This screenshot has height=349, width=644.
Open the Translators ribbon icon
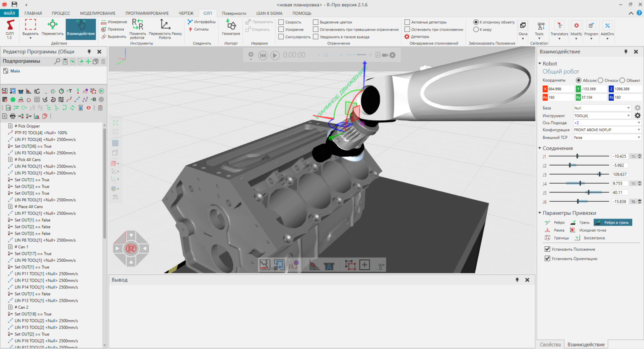pyautogui.click(x=559, y=29)
